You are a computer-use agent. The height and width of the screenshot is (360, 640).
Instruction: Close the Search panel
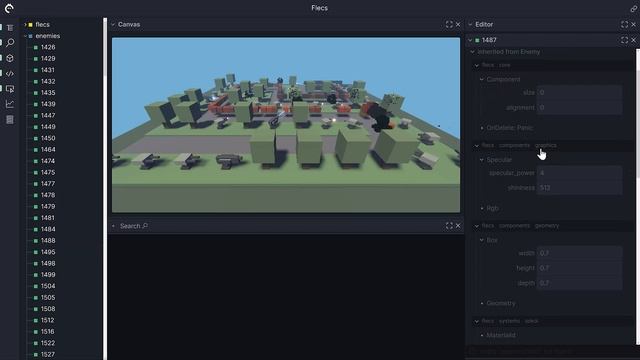[458, 226]
